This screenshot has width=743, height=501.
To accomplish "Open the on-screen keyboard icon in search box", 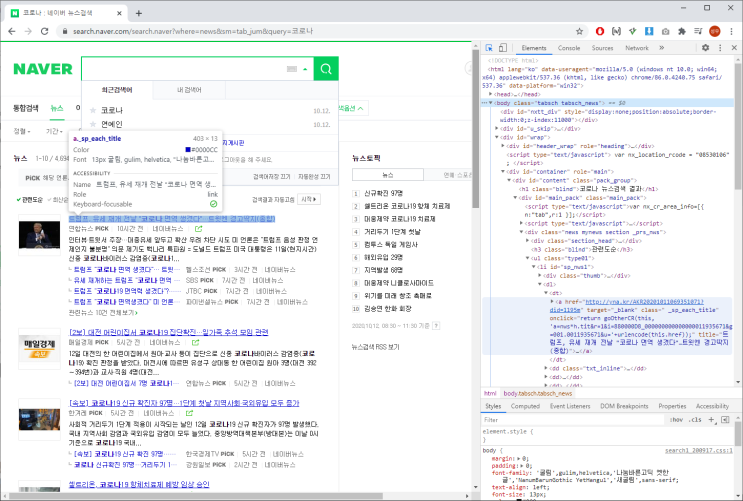I will click(292, 69).
